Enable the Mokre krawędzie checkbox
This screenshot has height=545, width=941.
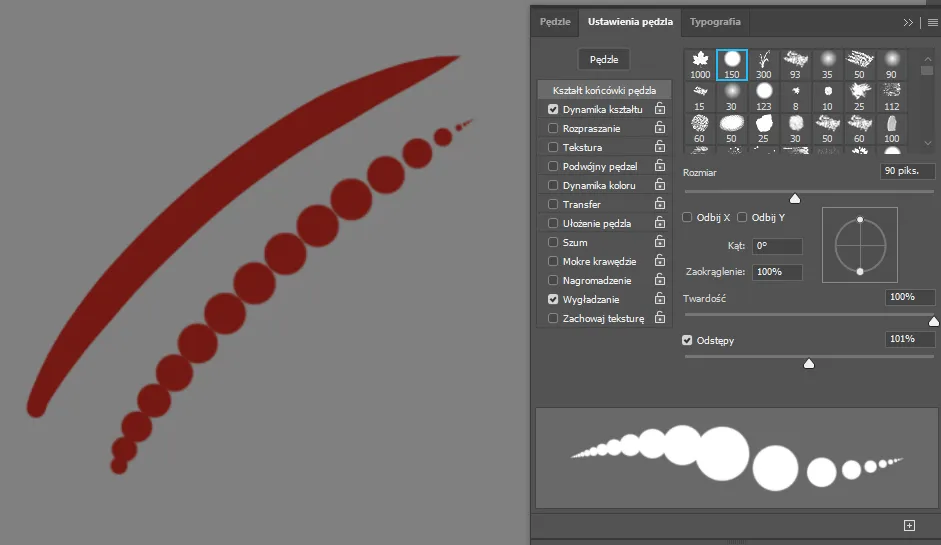pyautogui.click(x=553, y=261)
